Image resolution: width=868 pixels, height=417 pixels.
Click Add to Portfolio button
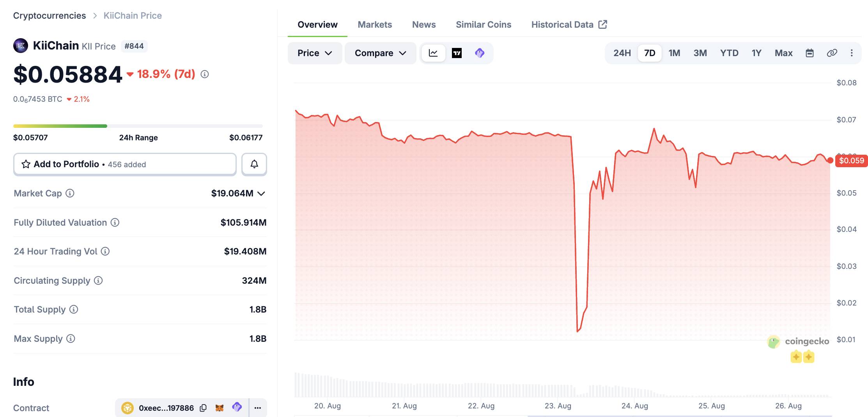125,164
